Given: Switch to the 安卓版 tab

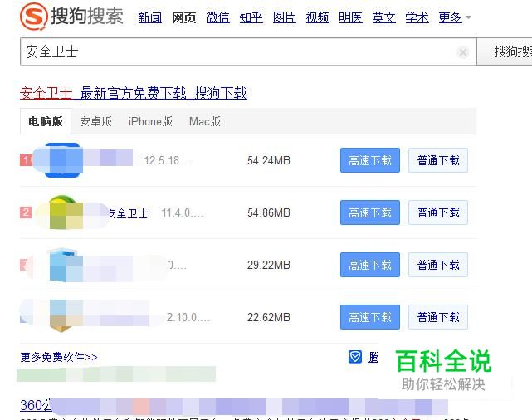Looking at the screenshot, I should (x=95, y=121).
